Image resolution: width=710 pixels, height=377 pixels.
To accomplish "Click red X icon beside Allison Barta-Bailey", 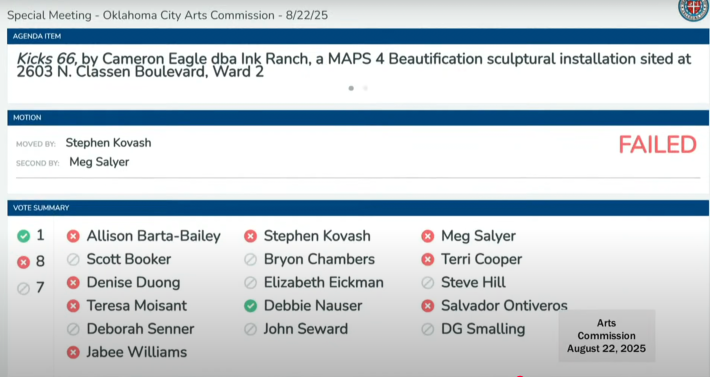I will (x=73, y=236).
